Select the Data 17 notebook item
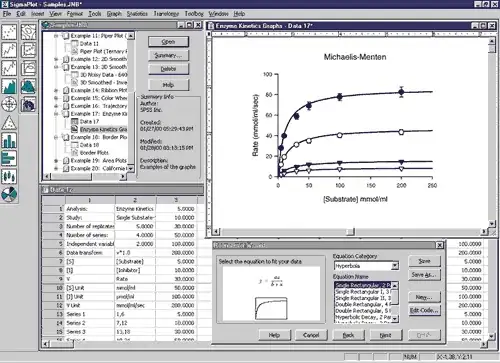This screenshot has width=500, height=363. coord(89,122)
